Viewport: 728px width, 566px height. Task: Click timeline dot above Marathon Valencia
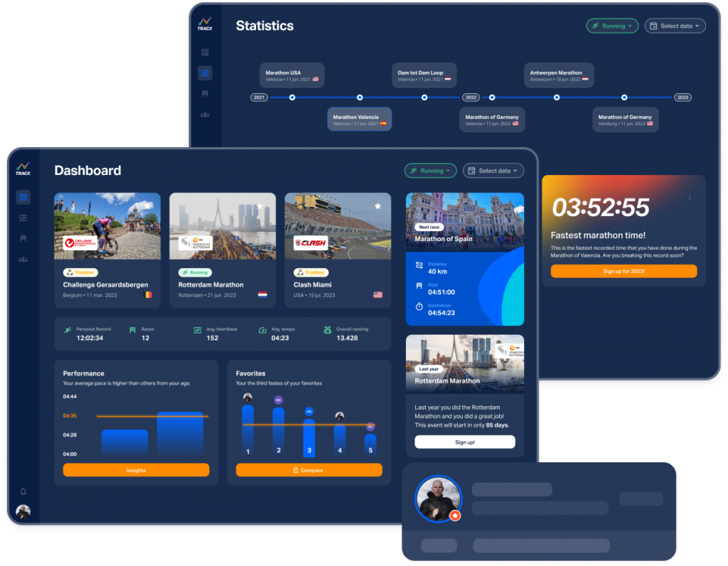point(360,97)
